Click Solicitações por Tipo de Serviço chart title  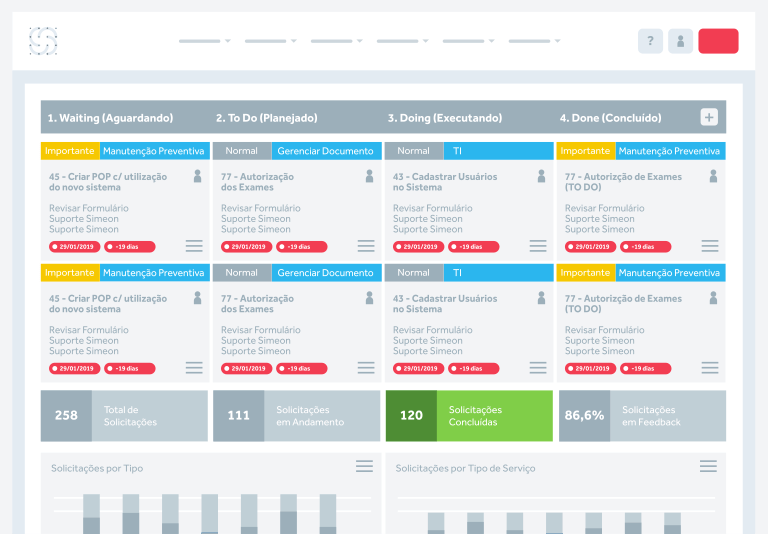point(465,468)
